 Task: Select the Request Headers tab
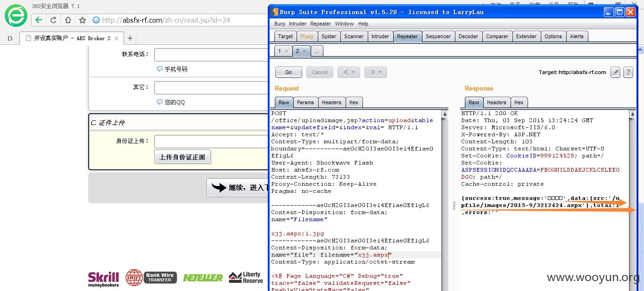coord(331,102)
